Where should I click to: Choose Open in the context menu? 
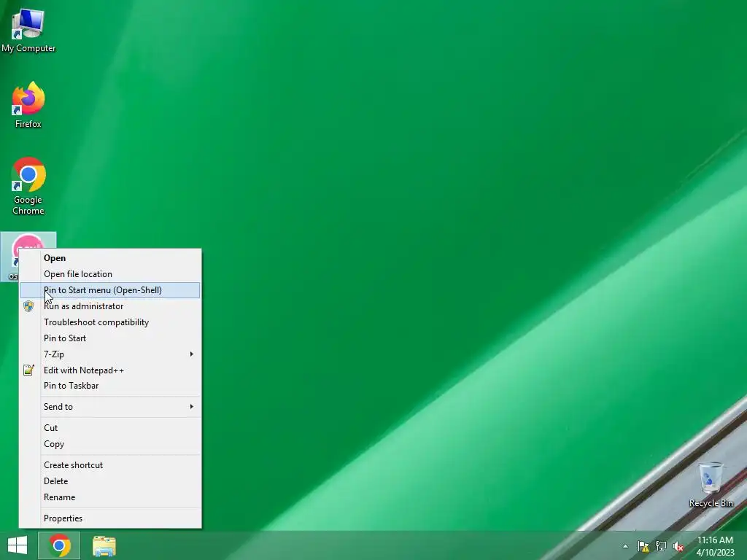110,258
